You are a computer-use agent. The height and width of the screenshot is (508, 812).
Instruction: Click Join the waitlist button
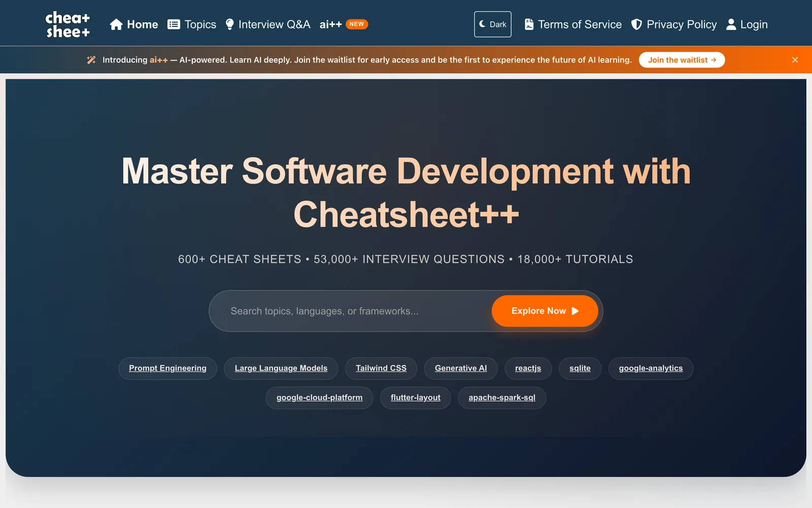(682, 60)
